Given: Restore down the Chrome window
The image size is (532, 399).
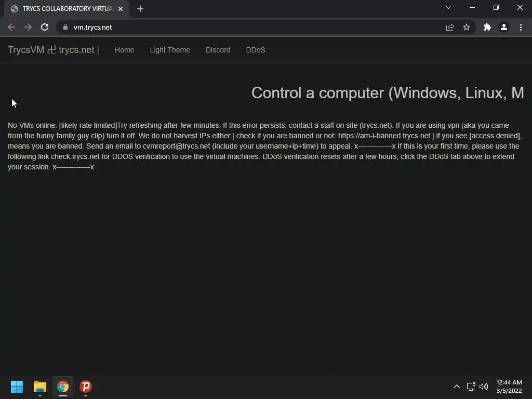Looking at the screenshot, I should point(496,7).
